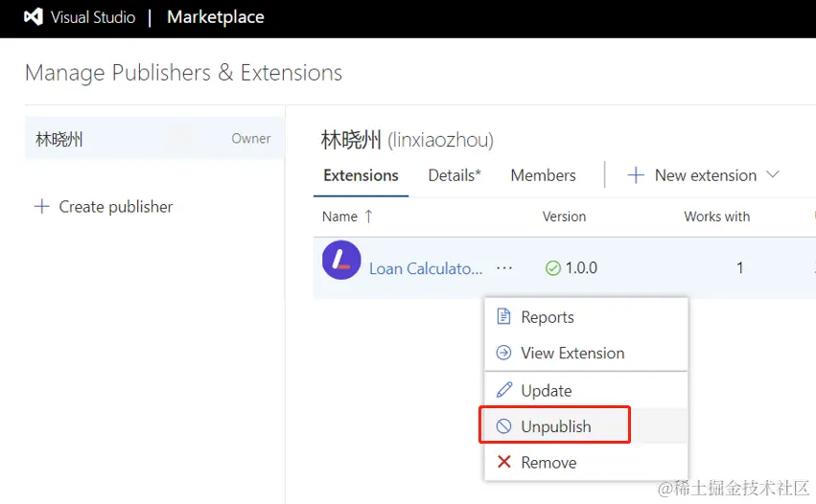Click the Visual Studio logo icon
816x504 pixels.
pos(34,17)
